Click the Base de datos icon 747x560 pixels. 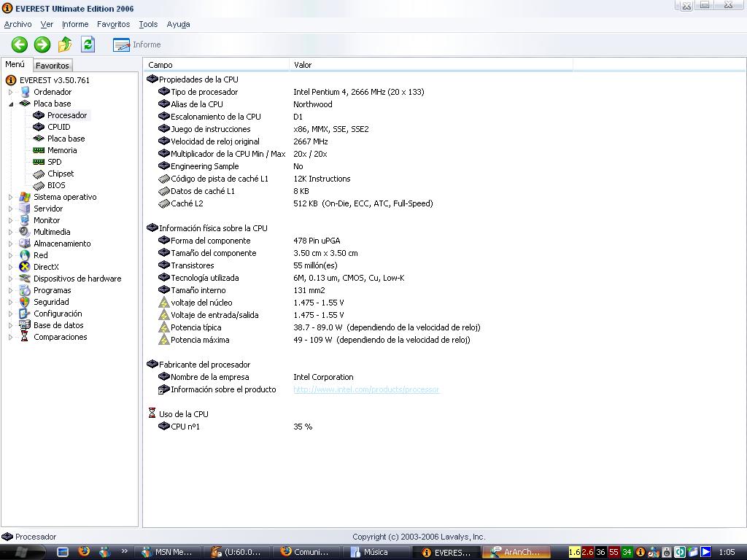pos(25,325)
